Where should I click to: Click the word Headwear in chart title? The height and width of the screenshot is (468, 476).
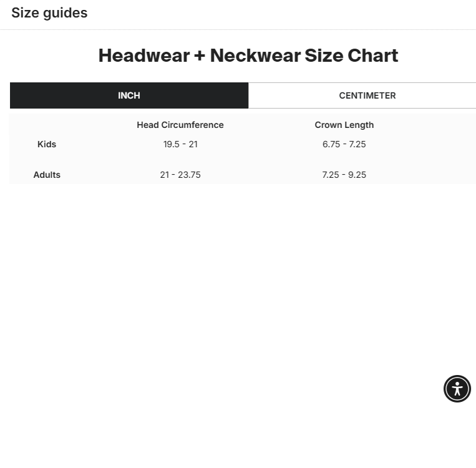(143, 56)
